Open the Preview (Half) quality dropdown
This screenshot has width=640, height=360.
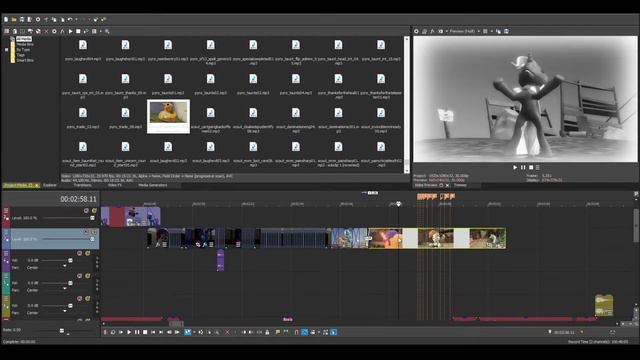coord(464,31)
